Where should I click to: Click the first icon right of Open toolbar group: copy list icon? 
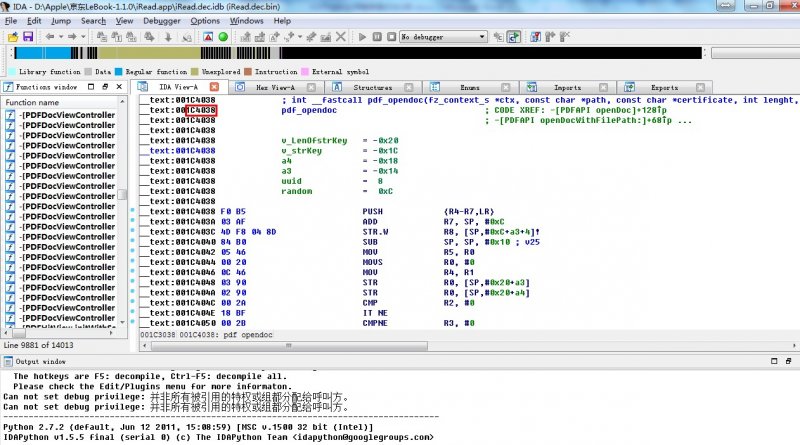tap(102, 37)
